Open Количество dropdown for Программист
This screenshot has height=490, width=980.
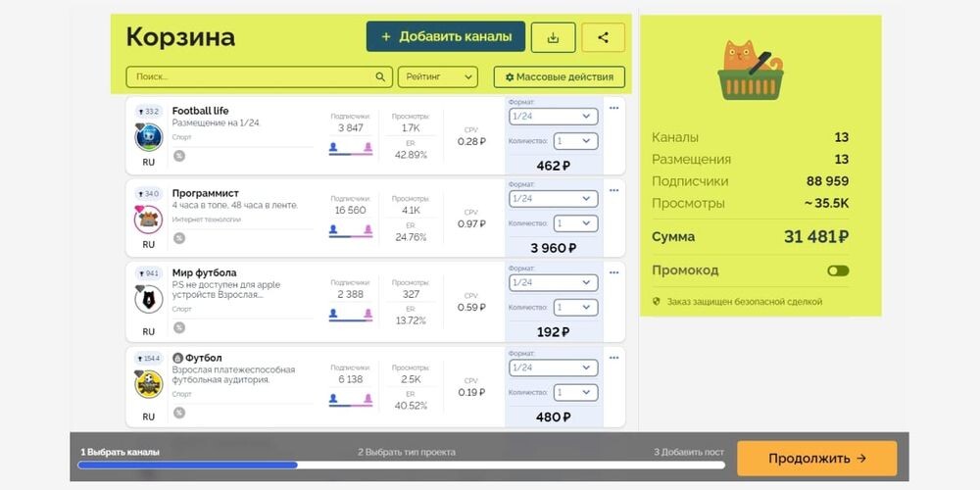pos(575,223)
